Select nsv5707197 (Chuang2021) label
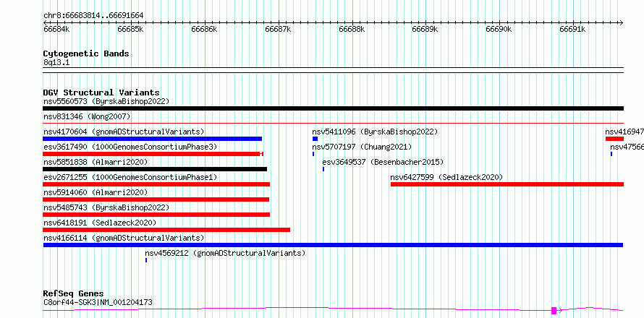 (x=362, y=147)
